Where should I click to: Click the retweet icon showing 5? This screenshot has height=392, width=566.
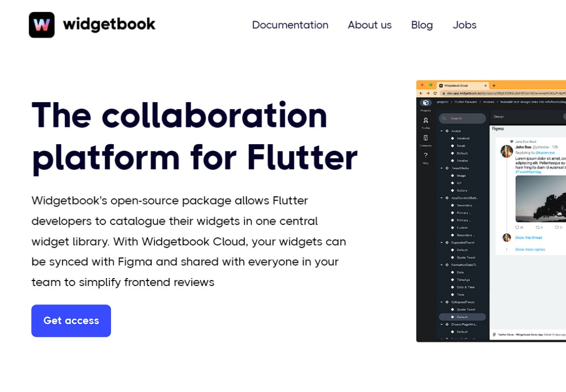click(x=537, y=227)
